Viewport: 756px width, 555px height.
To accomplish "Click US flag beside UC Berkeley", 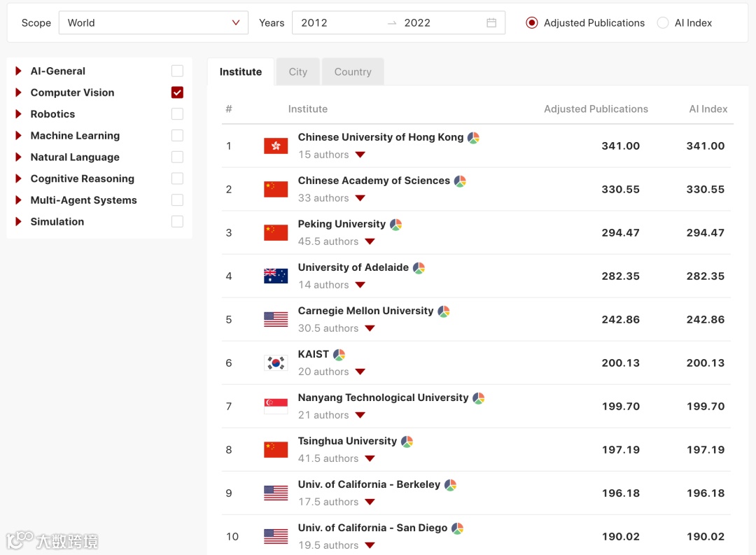I will click(x=276, y=493).
